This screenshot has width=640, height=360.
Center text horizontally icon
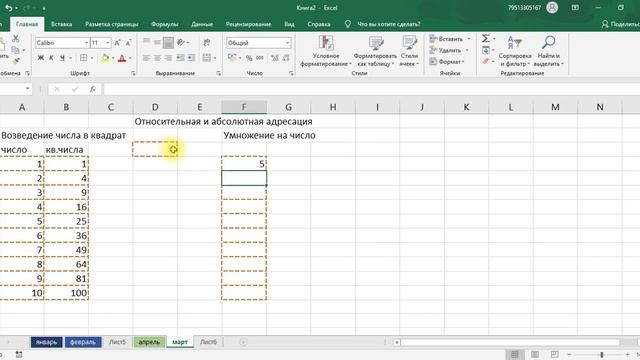pos(157,58)
